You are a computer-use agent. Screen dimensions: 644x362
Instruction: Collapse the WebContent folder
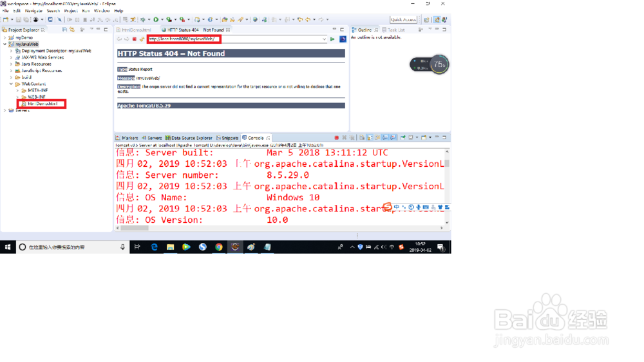[11, 83]
